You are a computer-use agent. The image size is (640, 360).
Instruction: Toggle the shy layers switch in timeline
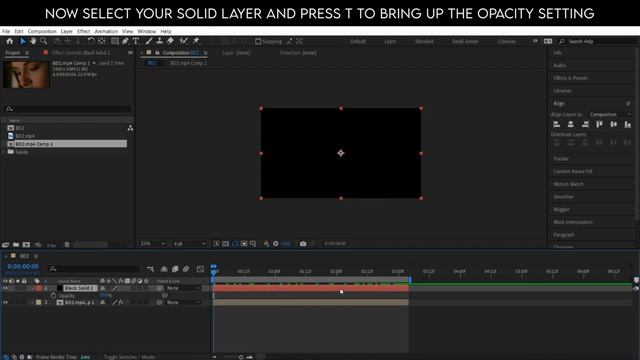tap(164, 269)
